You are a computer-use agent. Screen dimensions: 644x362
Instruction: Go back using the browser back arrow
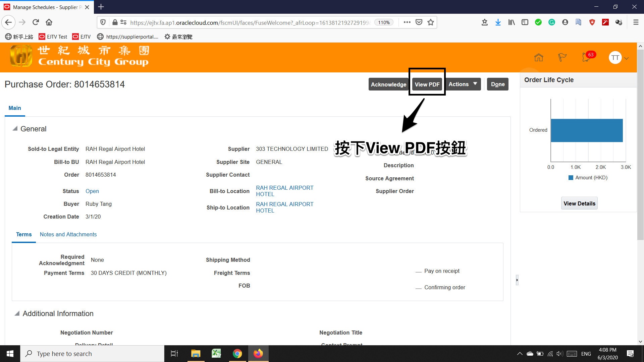[8, 22]
